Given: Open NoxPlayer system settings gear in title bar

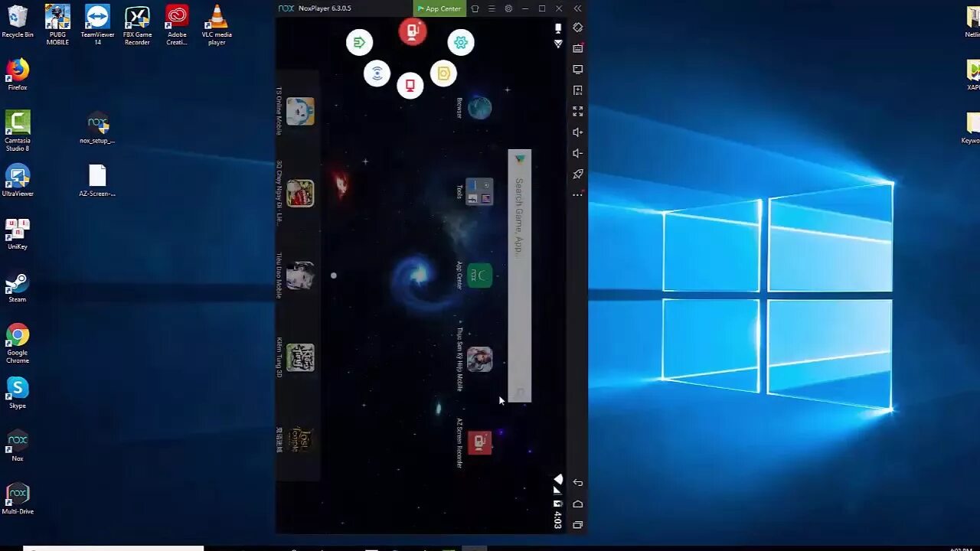Looking at the screenshot, I should pos(508,8).
